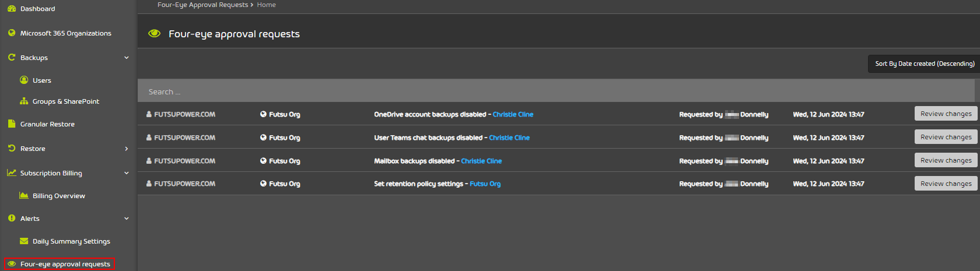The width and height of the screenshot is (980, 271).
Task: Open Sort By Date created dropdown
Action: [924, 64]
